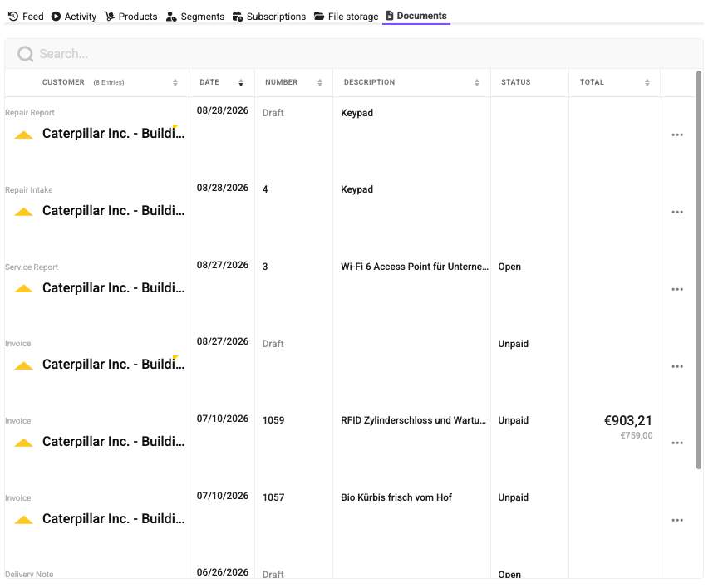Screen dimensions: 713x588
Task: Click the Keypad description in the Repair Report row
Action: click(x=357, y=113)
